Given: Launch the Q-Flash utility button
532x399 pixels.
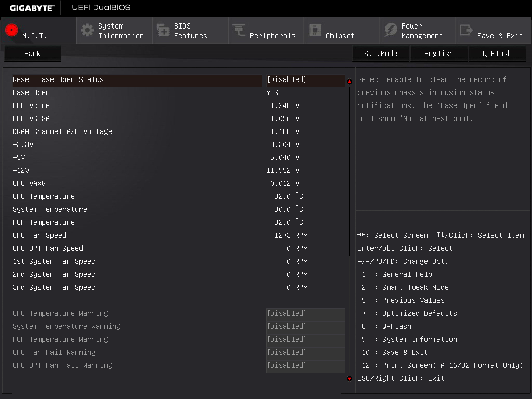Looking at the screenshot, I should click(x=497, y=54).
